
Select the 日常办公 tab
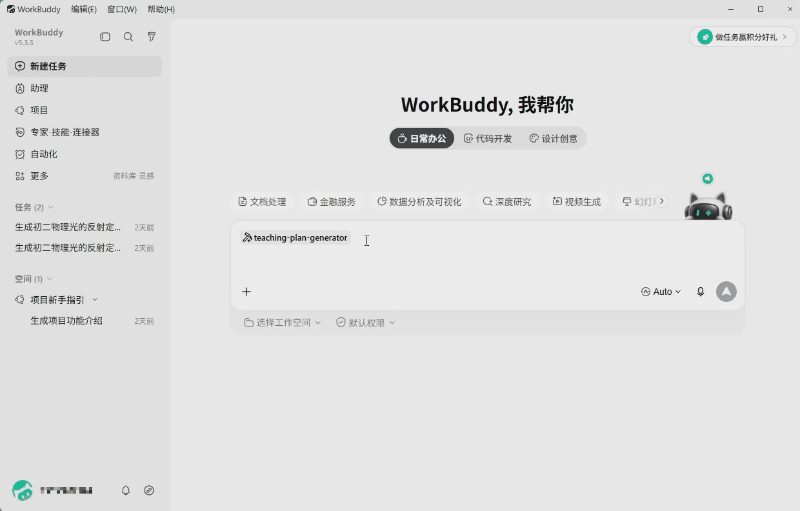pyautogui.click(x=422, y=138)
